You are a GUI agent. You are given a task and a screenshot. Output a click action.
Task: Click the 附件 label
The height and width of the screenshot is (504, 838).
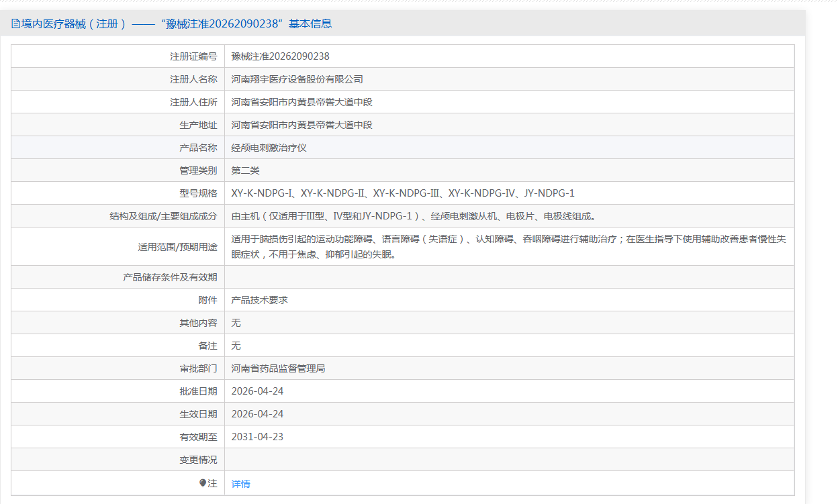[207, 300]
